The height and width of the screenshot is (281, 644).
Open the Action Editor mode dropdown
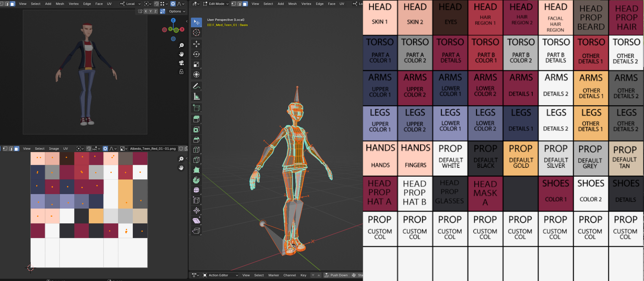coord(220,275)
